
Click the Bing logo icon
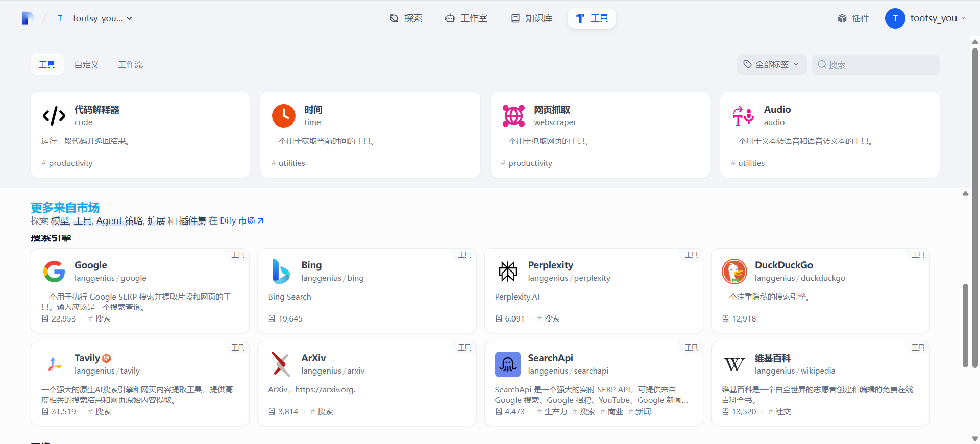[x=281, y=272]
